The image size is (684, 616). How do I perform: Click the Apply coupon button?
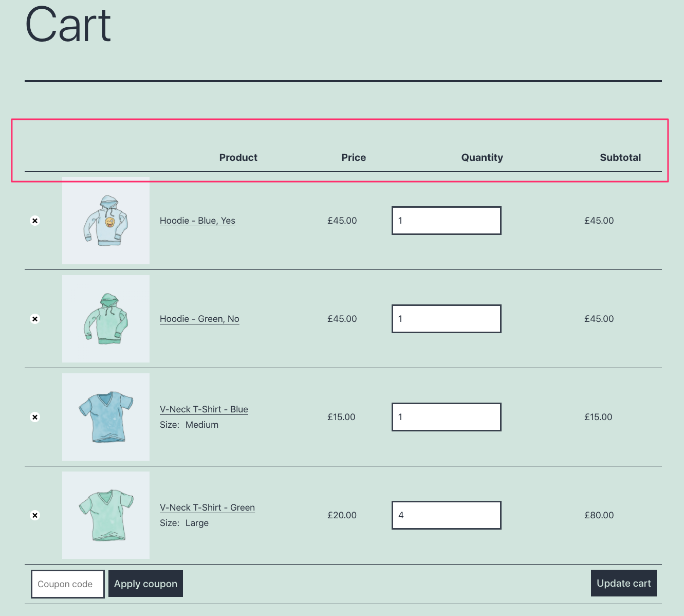click(x=145, y=584)
